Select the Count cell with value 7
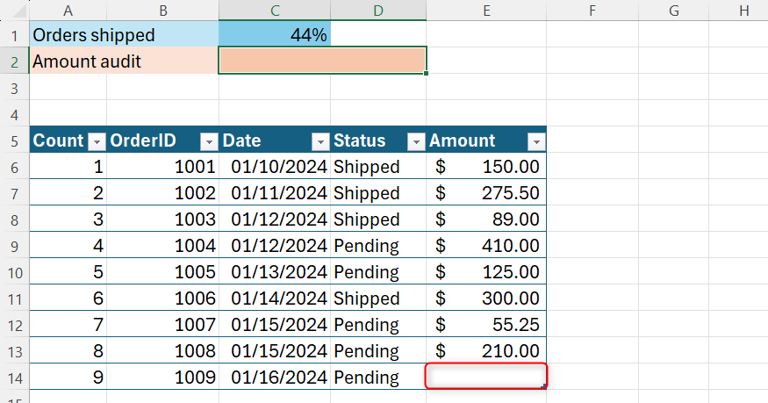This screenshot has height=403, width=768. tap(68, 324)
